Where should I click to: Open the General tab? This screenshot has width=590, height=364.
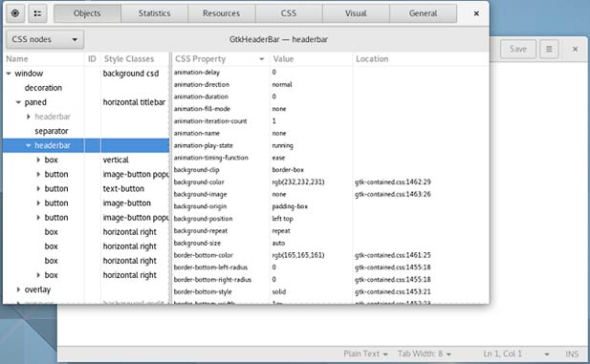pyautogui.click(x=423, y=13)
